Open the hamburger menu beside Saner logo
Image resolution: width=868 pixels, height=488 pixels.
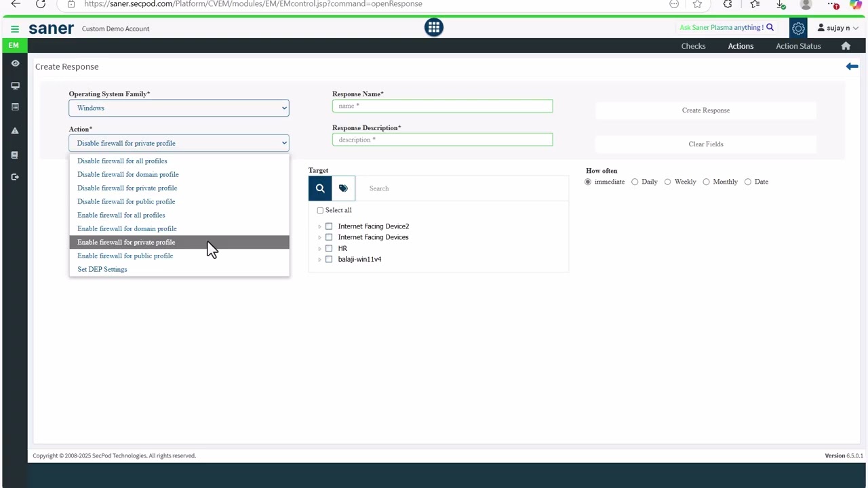[x=15, y=29]
